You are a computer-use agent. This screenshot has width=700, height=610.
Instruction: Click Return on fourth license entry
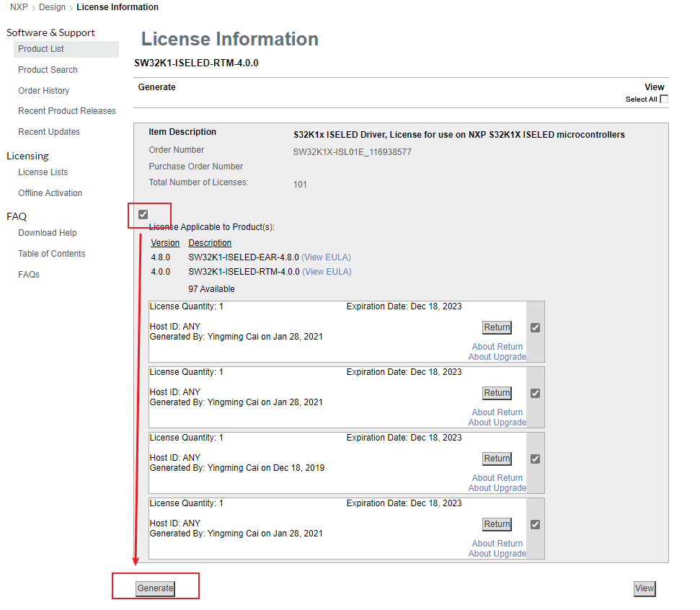coord(497,524)
